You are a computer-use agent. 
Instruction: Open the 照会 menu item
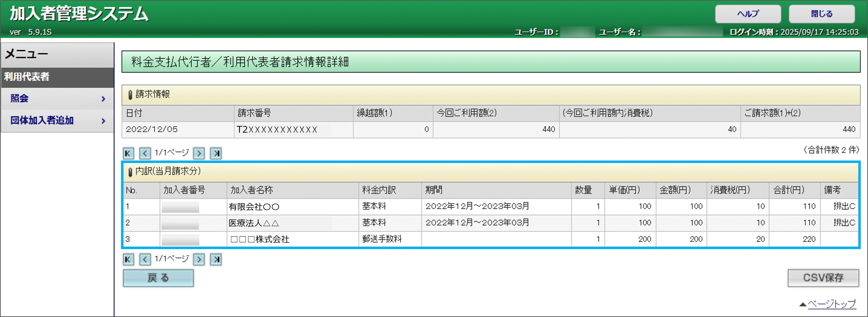20,98
